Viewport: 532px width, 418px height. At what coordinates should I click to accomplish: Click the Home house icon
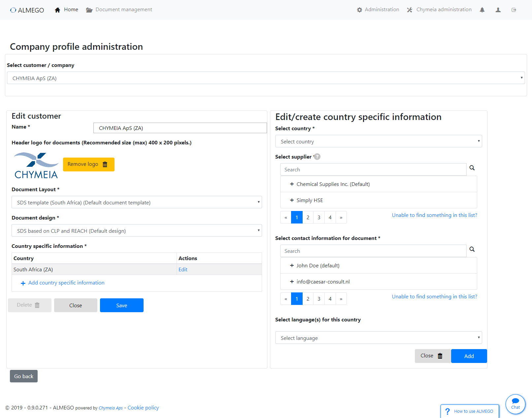click(x=57, y=10)
